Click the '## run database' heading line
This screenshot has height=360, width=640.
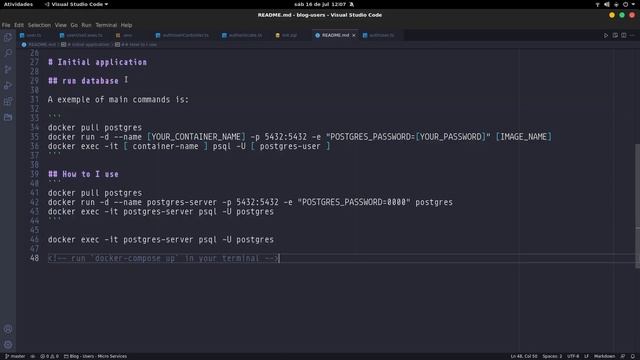coord(83,81)
